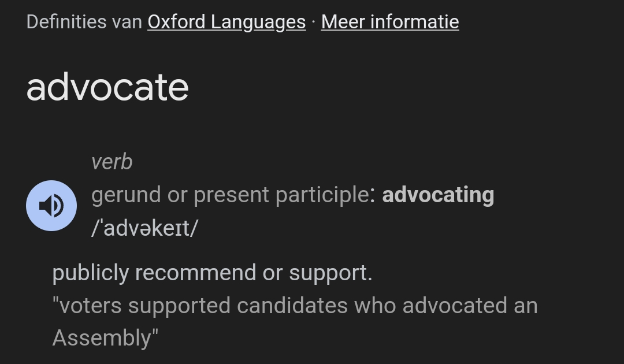Click the headword "advocate"

click(x=107, y=87)
